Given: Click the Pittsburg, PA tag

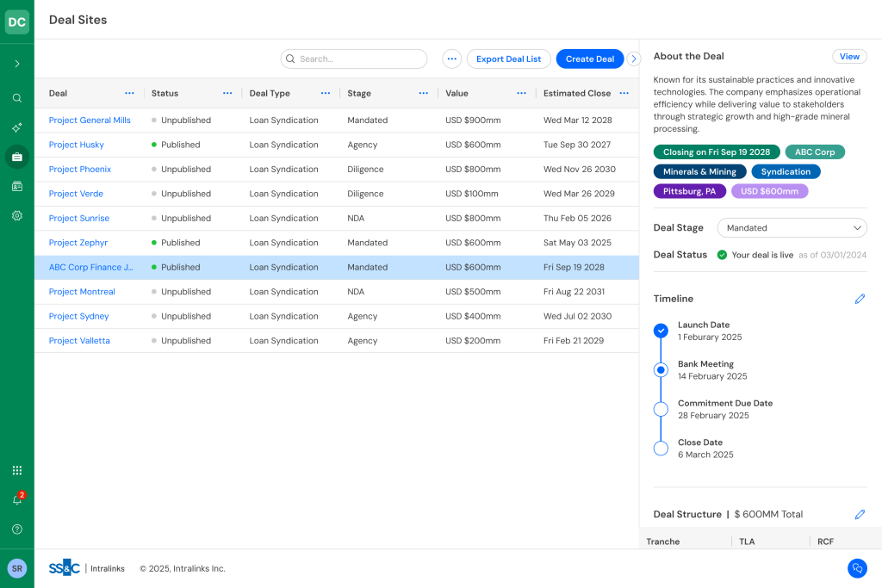Looking at the screenshot, I should coord(690,192).
